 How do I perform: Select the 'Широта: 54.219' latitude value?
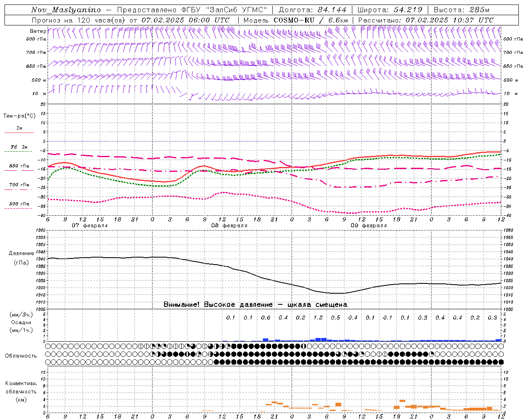click(390, 10)
